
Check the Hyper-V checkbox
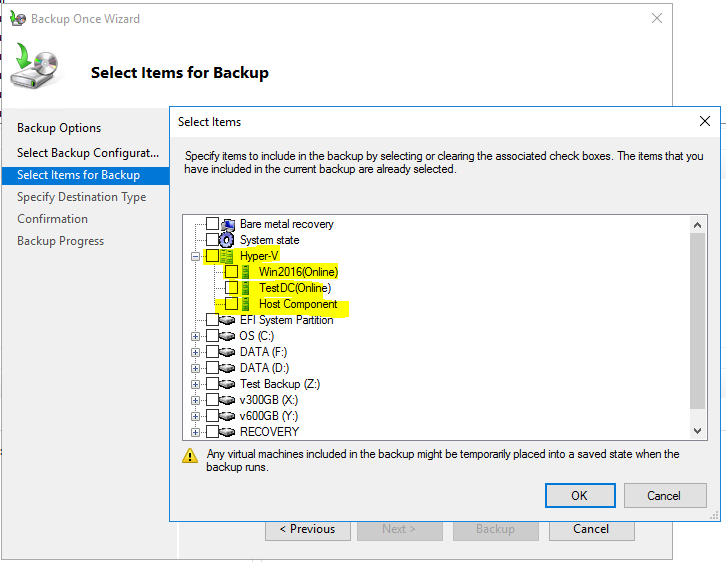coord(213,256)
